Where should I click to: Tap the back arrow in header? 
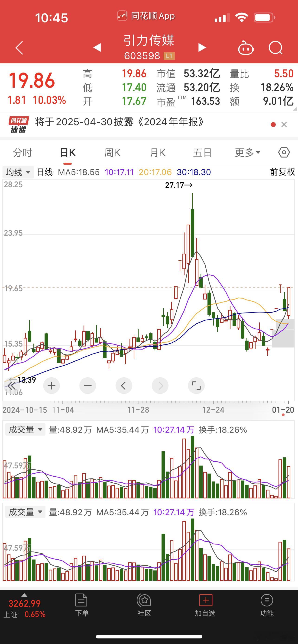coord(19,48)
